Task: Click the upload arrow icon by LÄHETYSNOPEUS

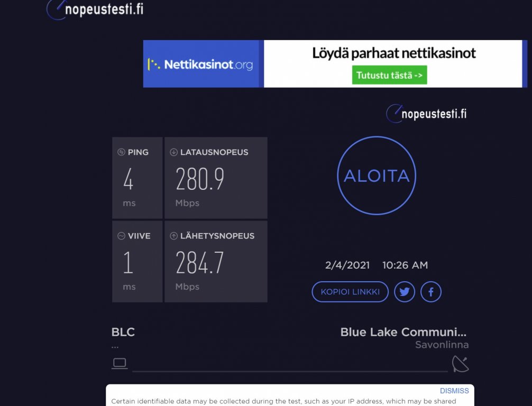Action: (x=173, y=236)
